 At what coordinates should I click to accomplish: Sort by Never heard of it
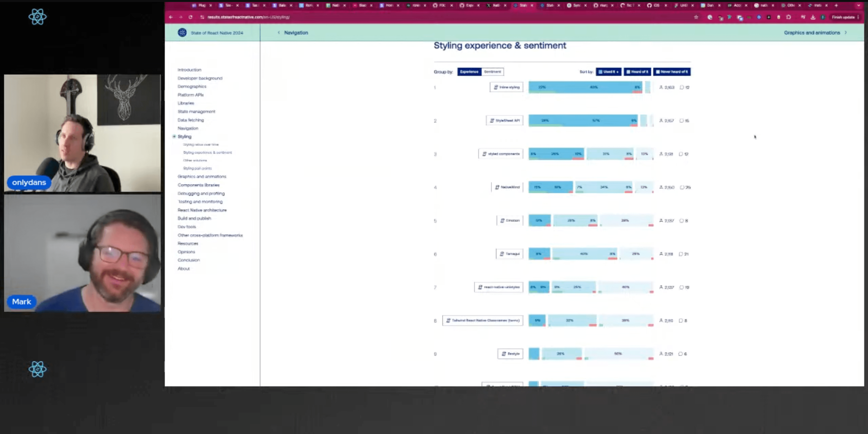672,72
